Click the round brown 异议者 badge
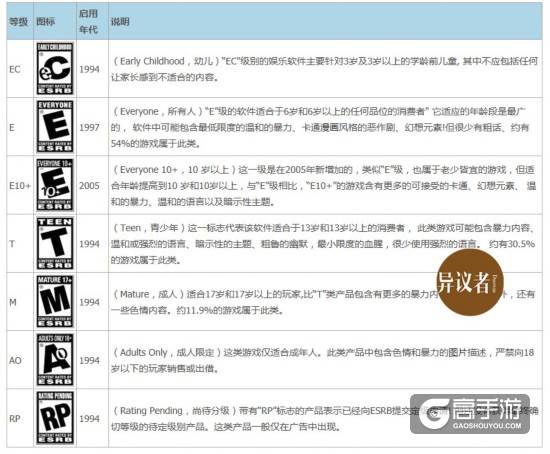550x454 pixels. pos(470,282)
